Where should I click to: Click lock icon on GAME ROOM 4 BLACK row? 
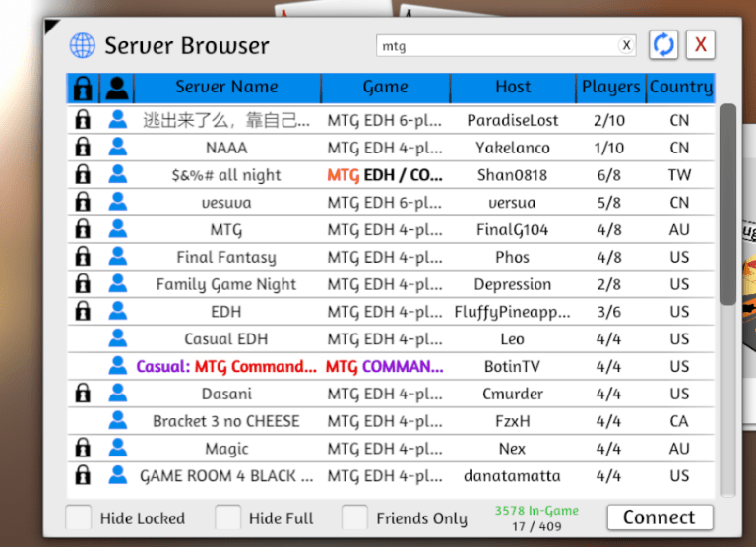click(x=83, y=475)
